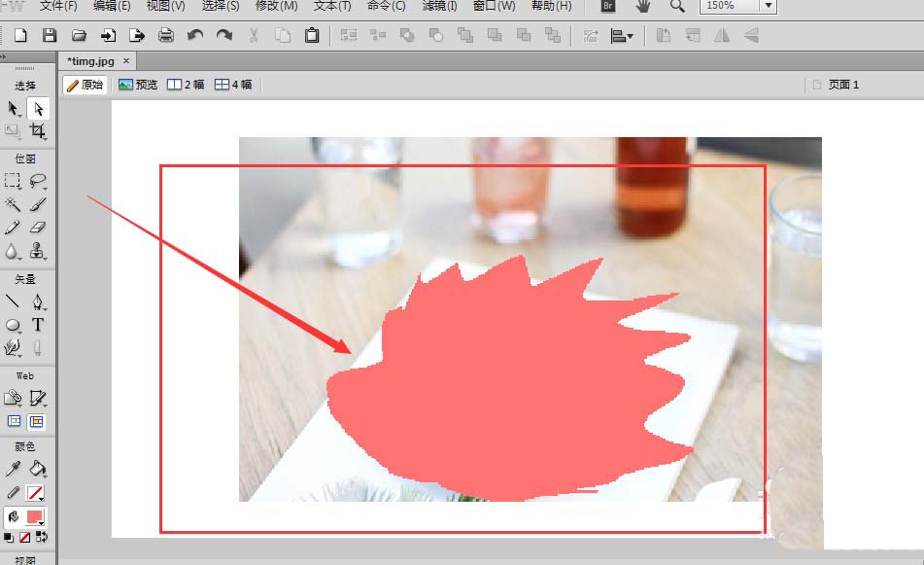Select the Pencil tool
This screenshot has height=565, width=924.
(x=13, y=228)
